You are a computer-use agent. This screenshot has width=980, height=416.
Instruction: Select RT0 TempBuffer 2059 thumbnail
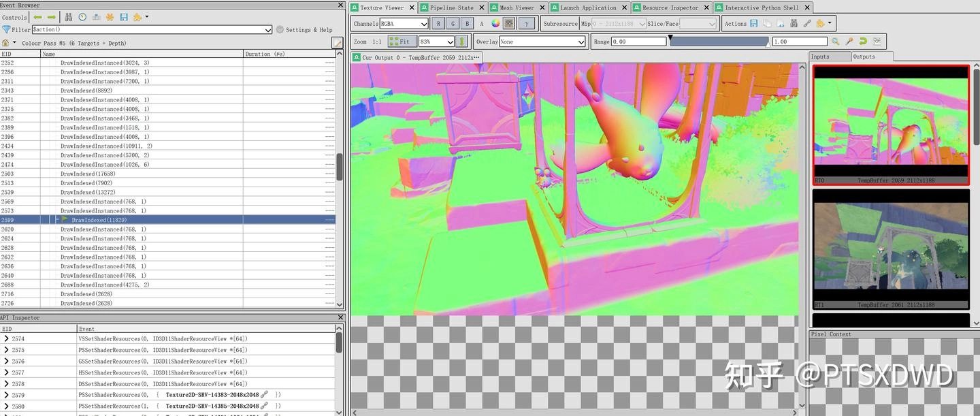tap(891, 125)
